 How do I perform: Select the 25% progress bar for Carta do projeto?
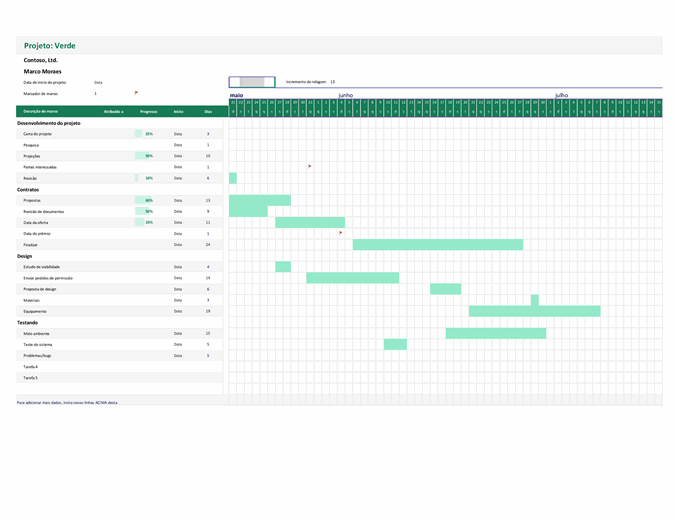coord(147,133)
